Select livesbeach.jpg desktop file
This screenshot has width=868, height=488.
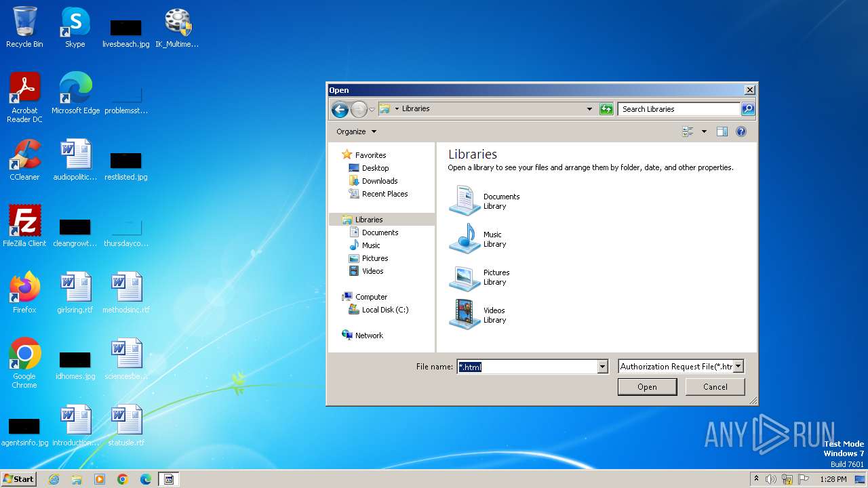tap(126, 33)
